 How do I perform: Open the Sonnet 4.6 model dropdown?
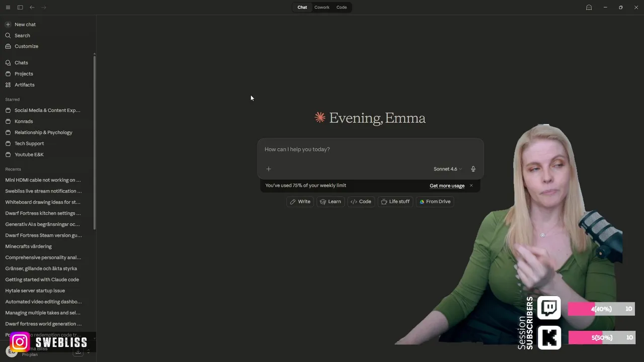[x=447, y=169]
